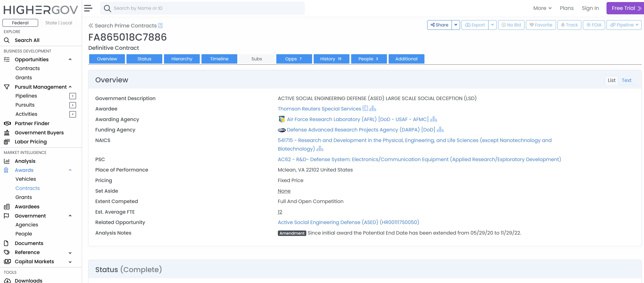Open the More dropdown menu

click(542, 8)
